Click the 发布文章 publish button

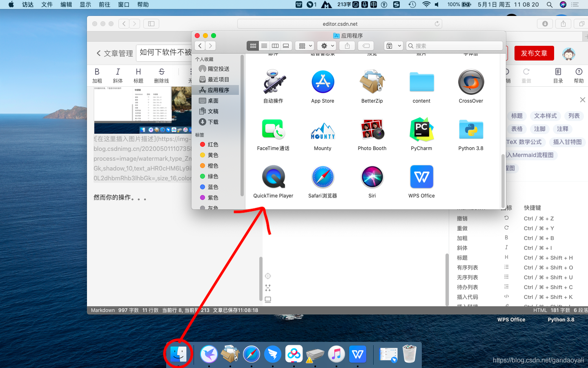pyautogui.click(x=534, y=53)
